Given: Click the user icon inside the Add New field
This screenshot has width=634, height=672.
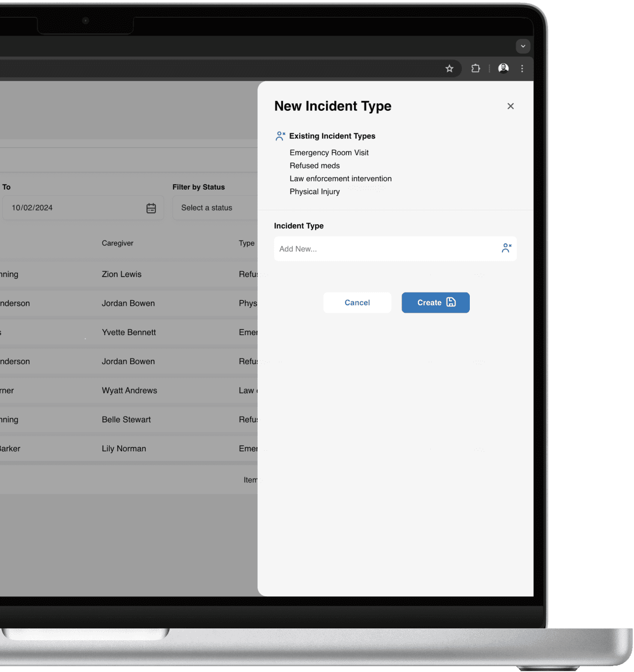Looking at the screenshot, I should 506,248.
